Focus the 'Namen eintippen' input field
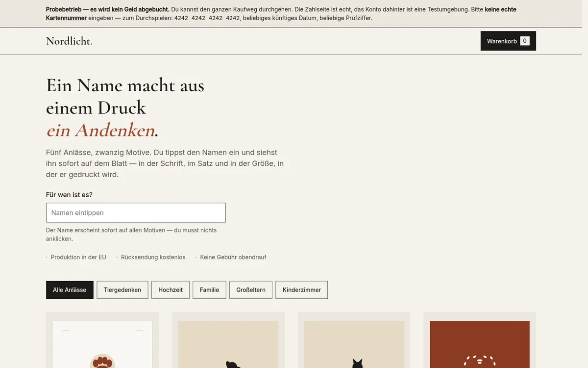Screen dimensions: 588x368 (x=136, y=212)
